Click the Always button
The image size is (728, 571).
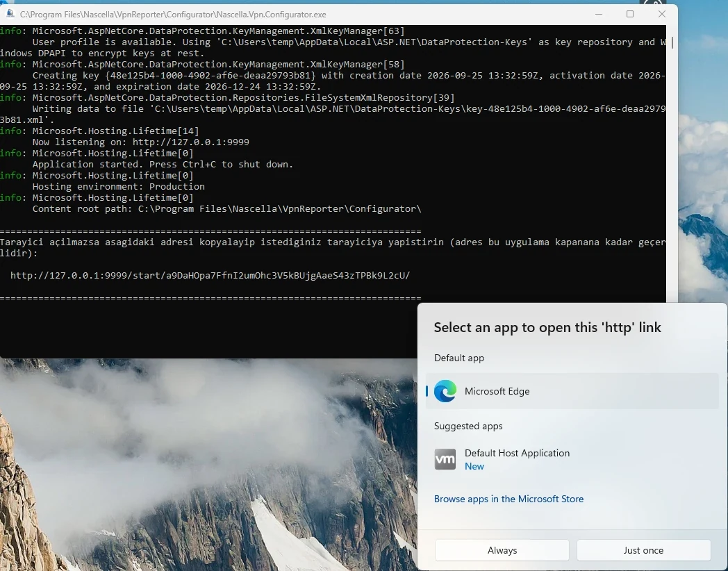point(502,550)
